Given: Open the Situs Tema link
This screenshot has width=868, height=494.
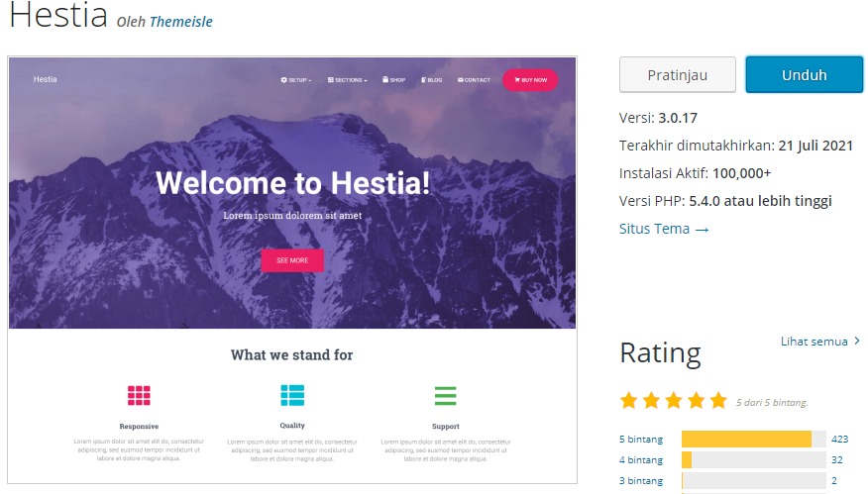Looking at the screenshot, I should pyautogui.click(x=664, y=229).
